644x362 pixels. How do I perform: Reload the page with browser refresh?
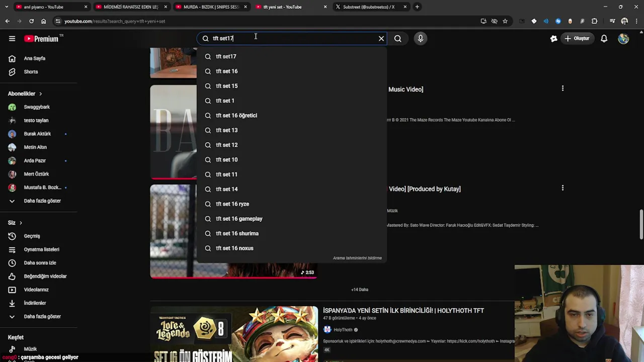[31, 21]
